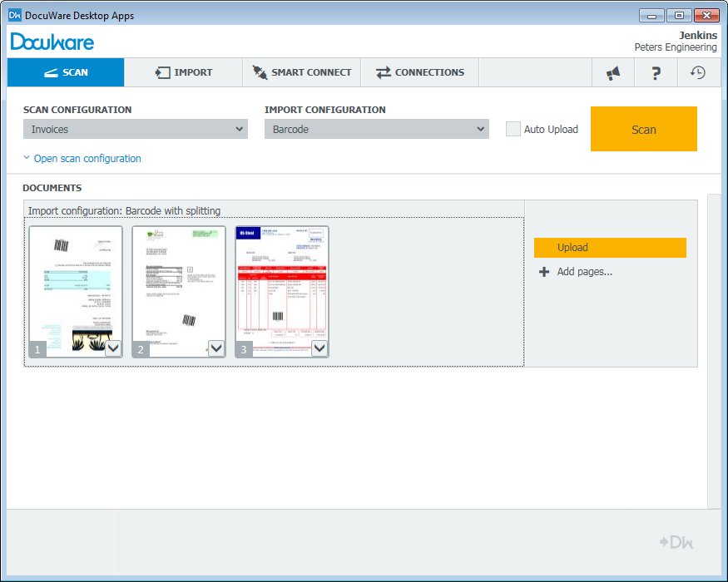728x582 pixels.
Task: Switch to the Import tab
Action: coord(183,72)
